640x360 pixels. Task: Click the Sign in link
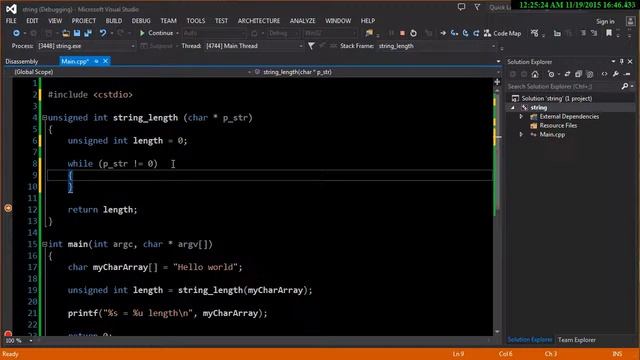click(605, 21)
